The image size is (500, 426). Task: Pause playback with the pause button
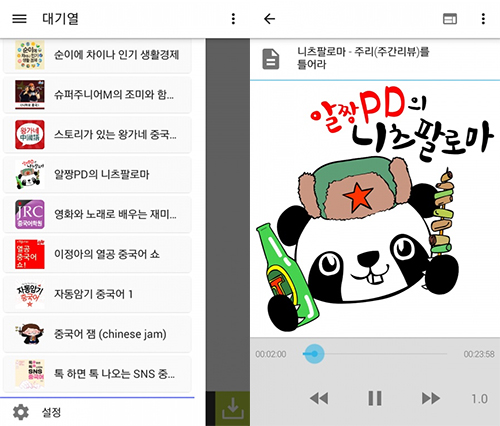pos(375,398)
